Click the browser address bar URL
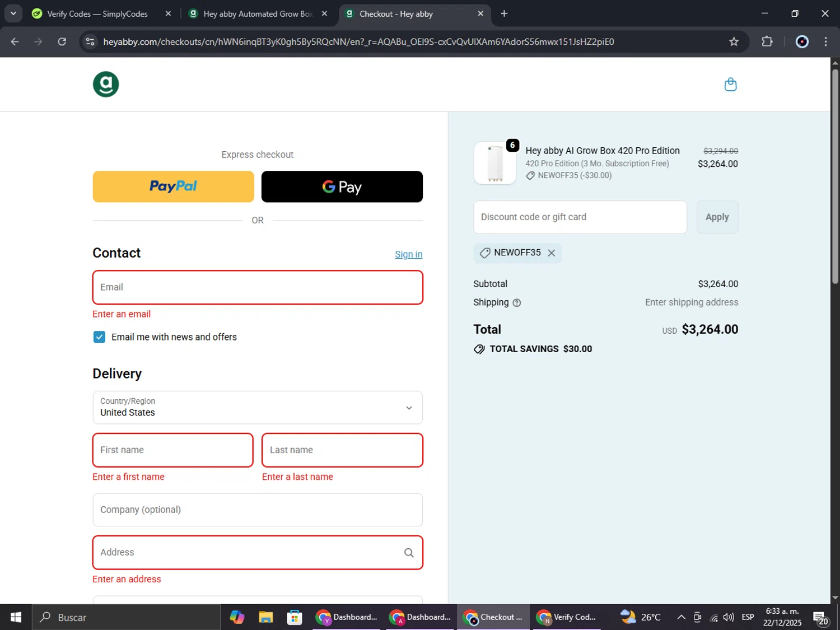The height and width of the screenshot is (630, 840). (358, 41)
